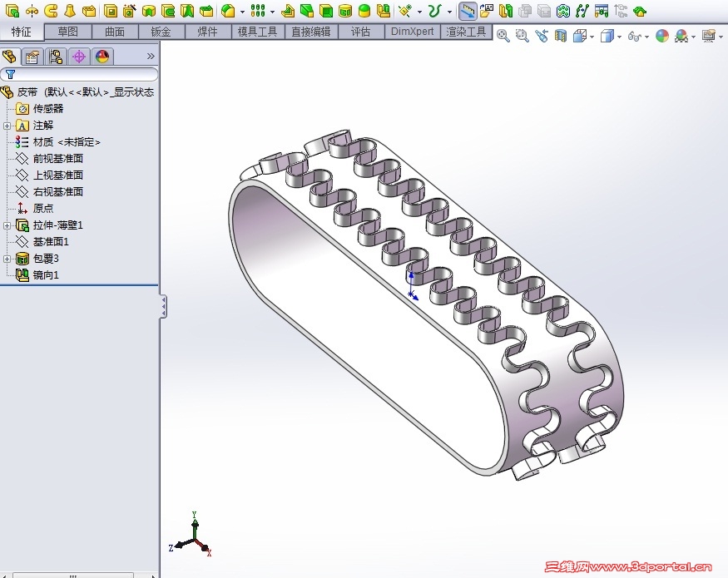The height and width of the screenshot is (578, 728).
Task: Select the Shell tool
Action: click(x=326, y=11)
